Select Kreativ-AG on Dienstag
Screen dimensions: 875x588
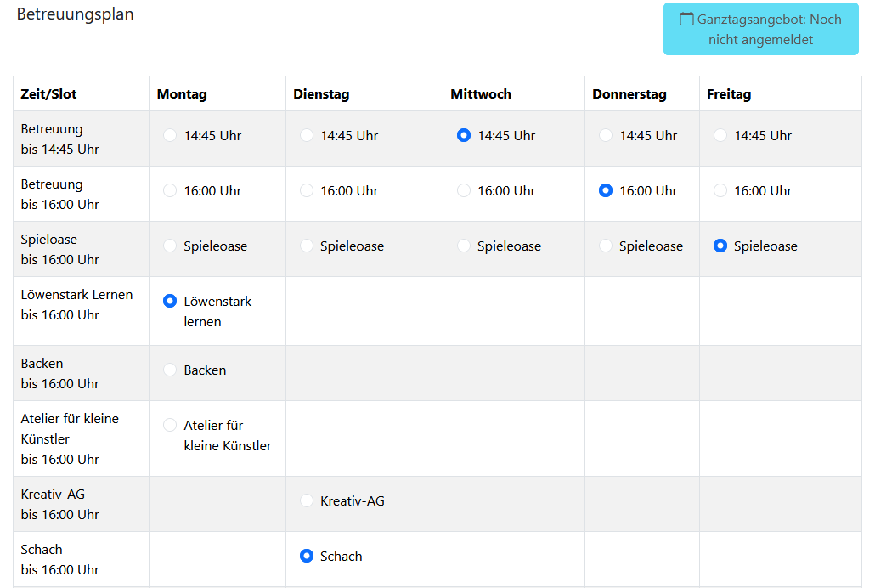[x=307, y=500]
